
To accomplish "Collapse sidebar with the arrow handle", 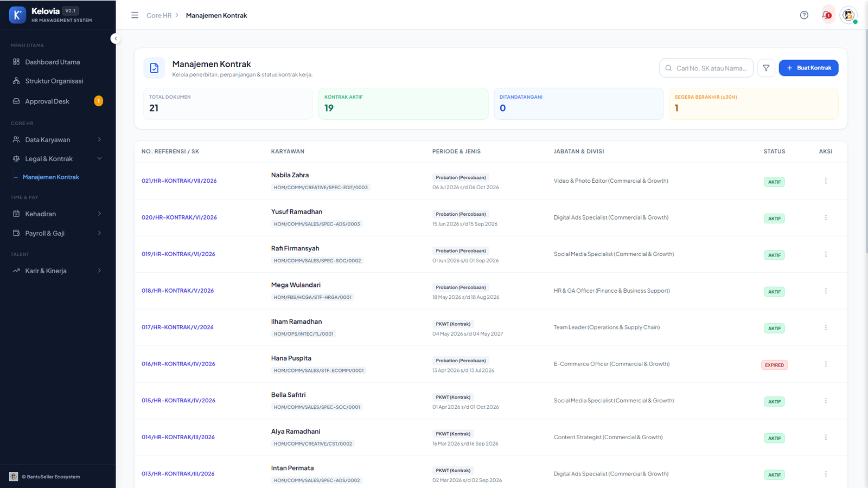I will tap(116, 38).
